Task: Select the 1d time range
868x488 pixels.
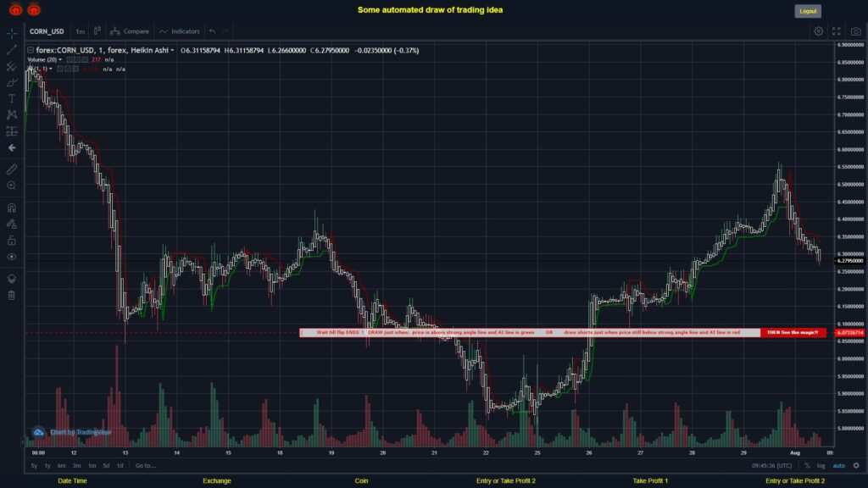Action: click(x=120, y=466)
